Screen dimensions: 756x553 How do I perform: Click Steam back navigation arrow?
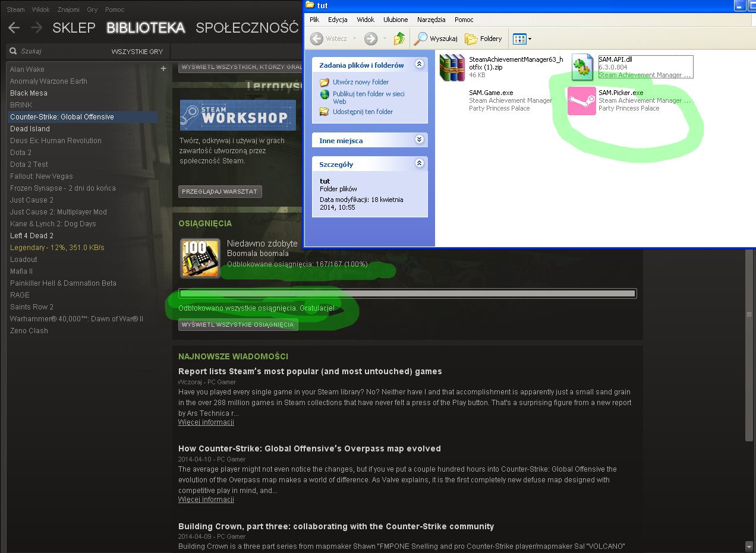[14, 28]
